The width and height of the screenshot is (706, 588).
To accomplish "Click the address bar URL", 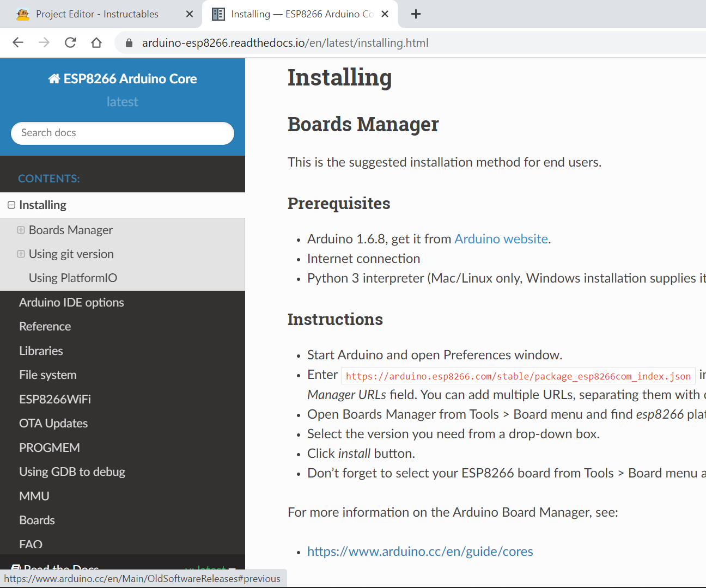I will pos(285,43).
